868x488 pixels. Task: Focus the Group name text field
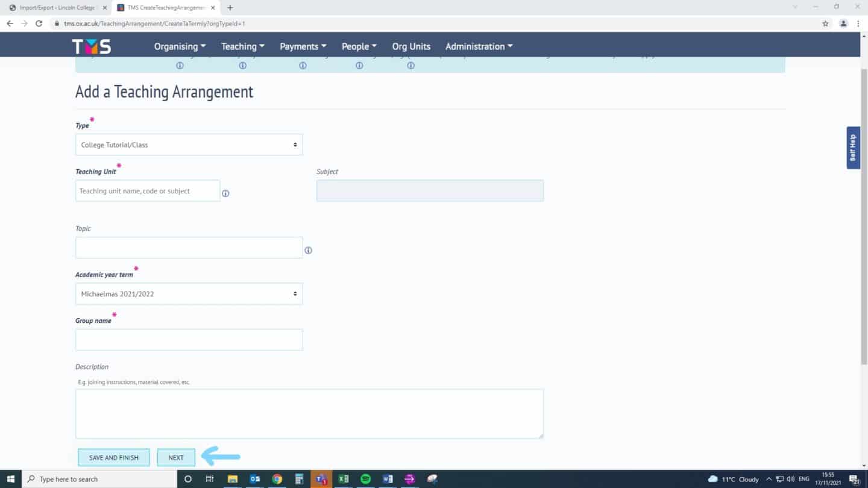[189, 340]
